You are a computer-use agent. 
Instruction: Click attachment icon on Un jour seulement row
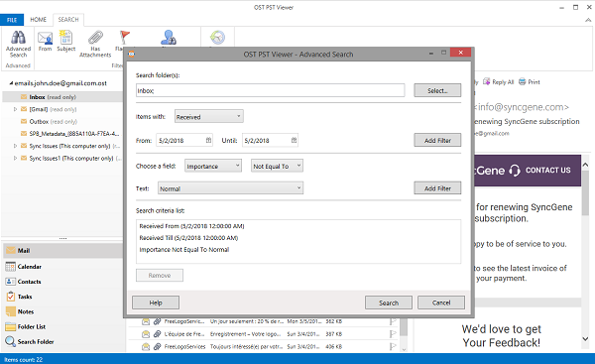click(157, 321)
